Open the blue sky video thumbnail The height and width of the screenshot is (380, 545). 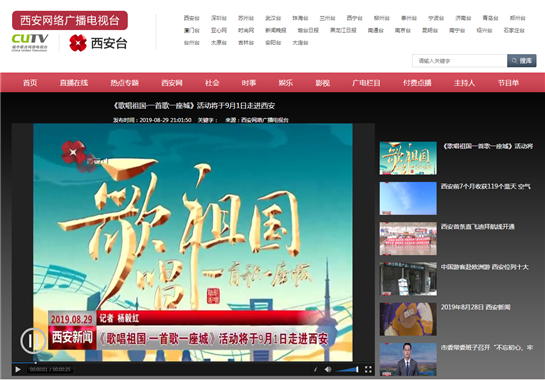coord(408,198)
